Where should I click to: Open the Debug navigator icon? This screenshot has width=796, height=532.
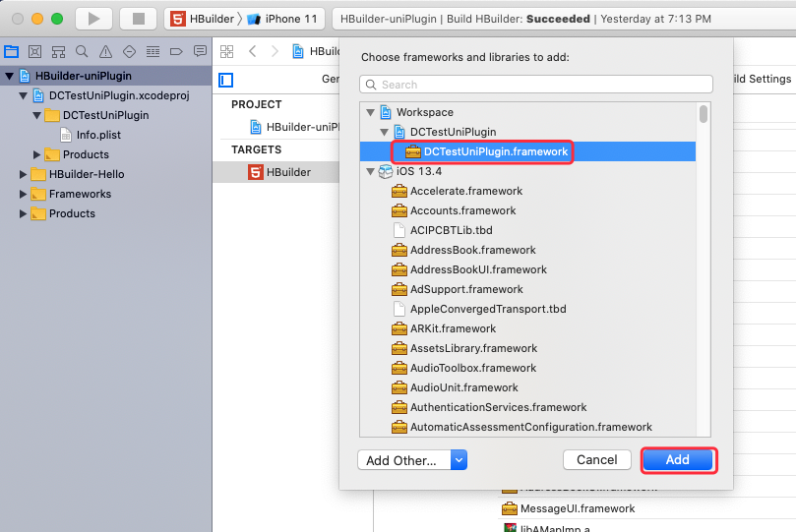[x=153, y=51]
